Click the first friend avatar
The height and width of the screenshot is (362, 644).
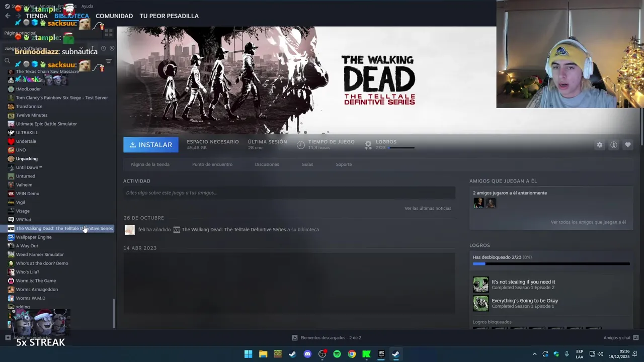pos(478,203)
